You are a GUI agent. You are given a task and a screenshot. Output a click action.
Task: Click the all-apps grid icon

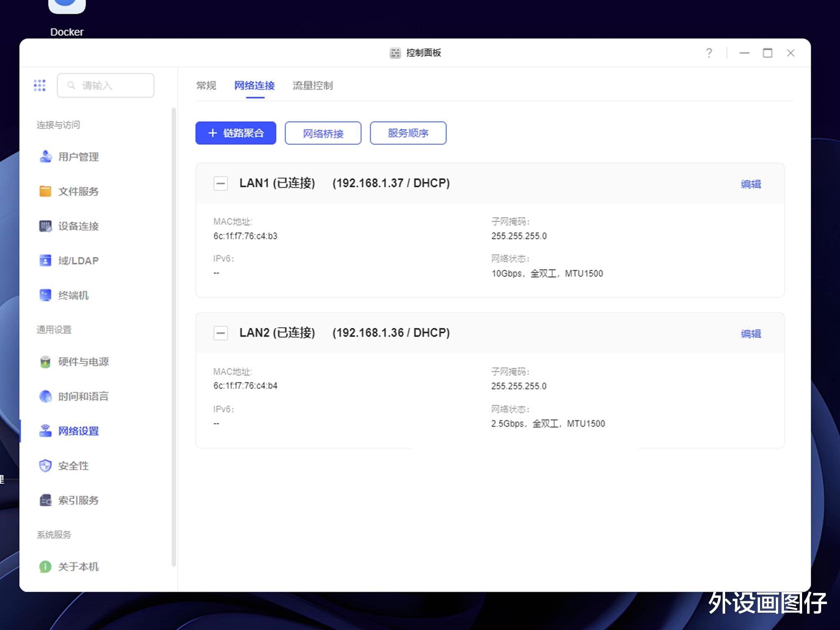coord(40,85)
